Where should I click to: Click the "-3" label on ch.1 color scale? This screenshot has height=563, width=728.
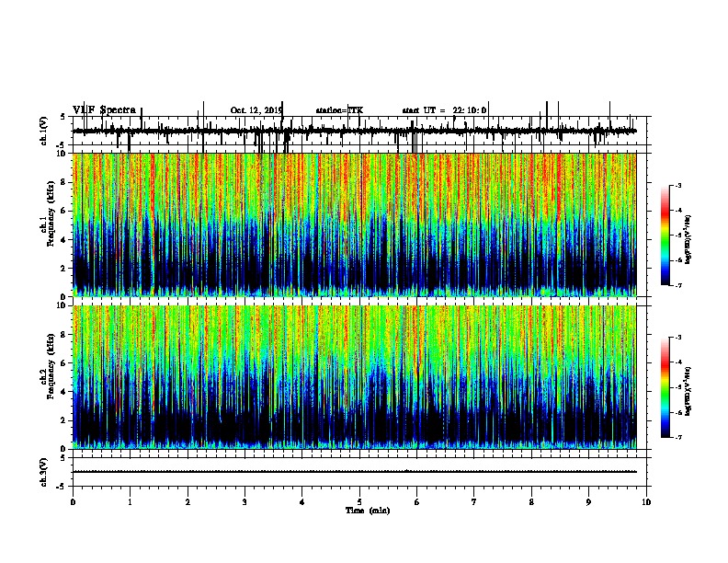(678, 186)
